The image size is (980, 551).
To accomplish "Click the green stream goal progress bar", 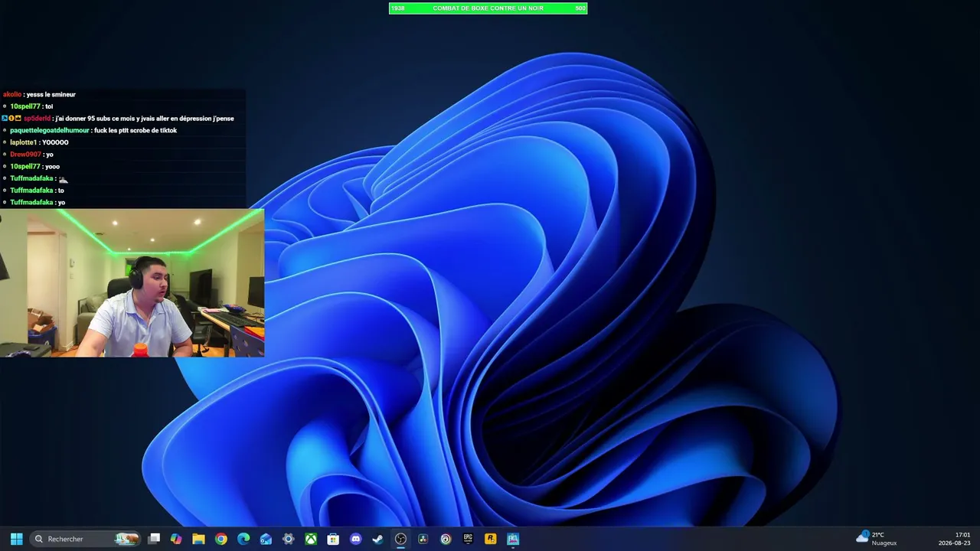I will pyautogui.click(x=488, y=8).
